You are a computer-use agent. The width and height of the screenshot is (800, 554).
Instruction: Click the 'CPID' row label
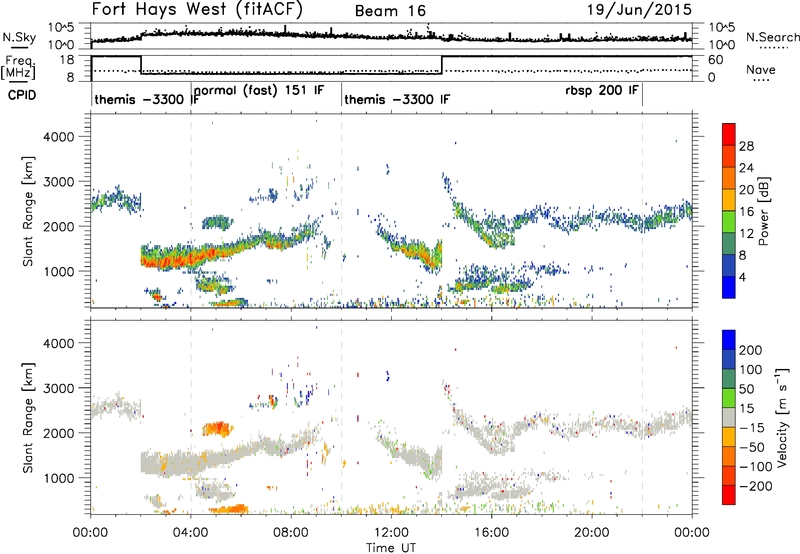click(22, 95)
